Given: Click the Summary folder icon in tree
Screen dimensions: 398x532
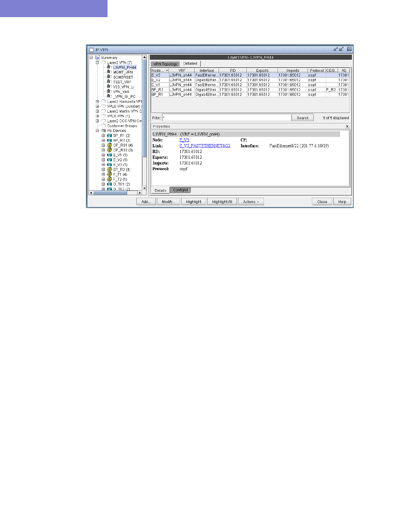Looking at the screenshot, I should point(97,58).
